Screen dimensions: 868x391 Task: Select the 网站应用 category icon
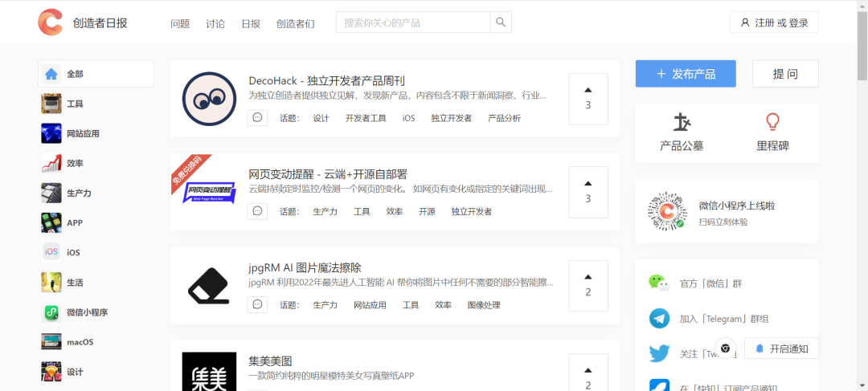[51, 133]
